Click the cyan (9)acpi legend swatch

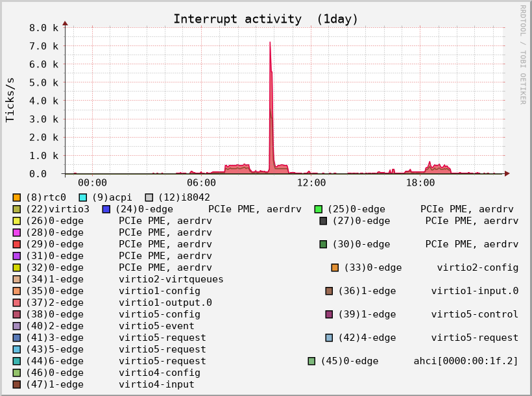click(x=83, y=197)
